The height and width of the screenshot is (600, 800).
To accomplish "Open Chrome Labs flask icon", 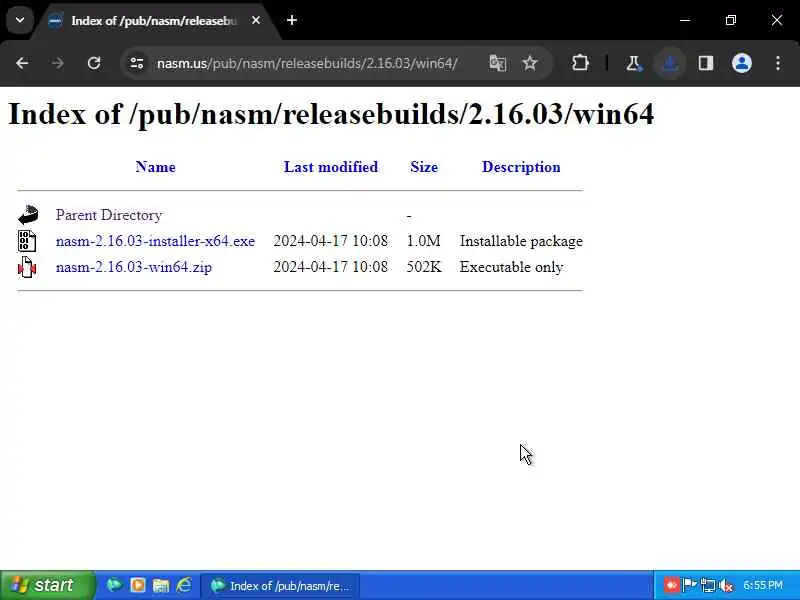I will [633, 63].
